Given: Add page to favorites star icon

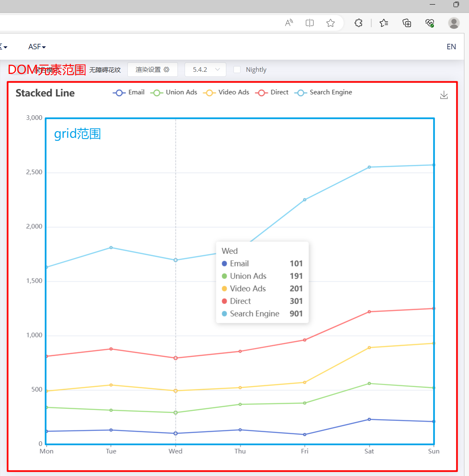Looking at the screenshot, I should (331, 23).
